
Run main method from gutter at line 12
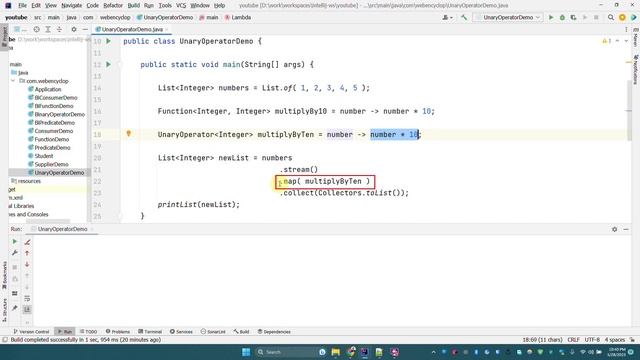108,64
